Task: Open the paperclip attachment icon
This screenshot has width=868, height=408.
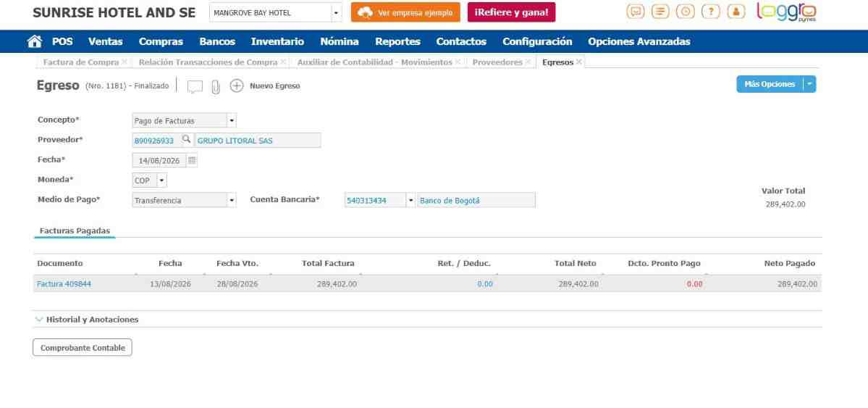Action: pos(216,86)
